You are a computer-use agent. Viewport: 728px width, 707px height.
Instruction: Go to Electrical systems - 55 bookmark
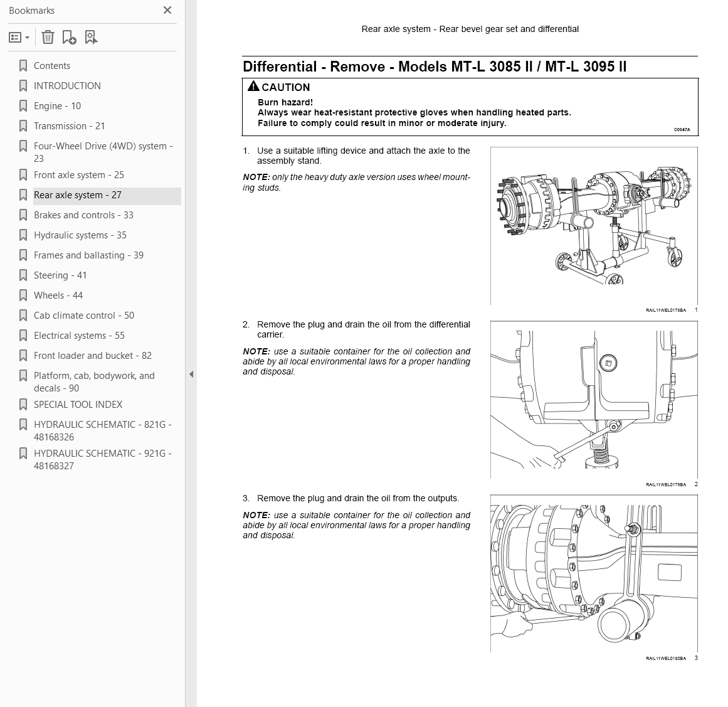(x=80, y=336)
